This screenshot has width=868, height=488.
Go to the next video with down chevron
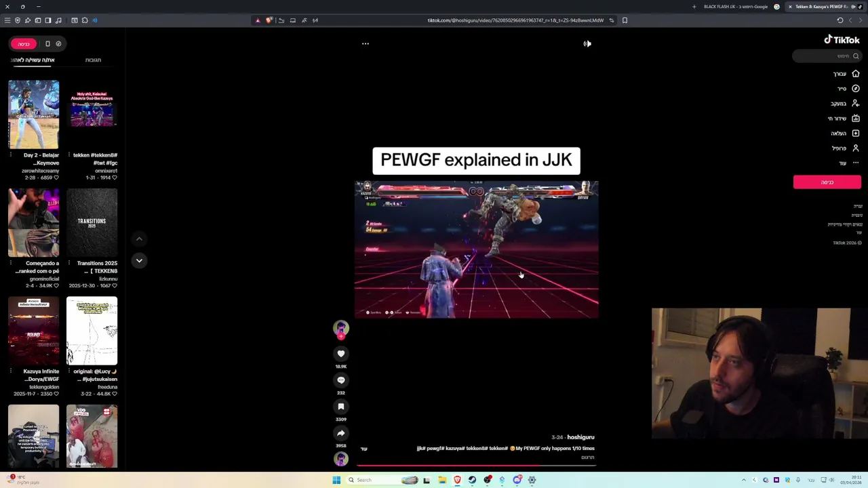(139, 260)
